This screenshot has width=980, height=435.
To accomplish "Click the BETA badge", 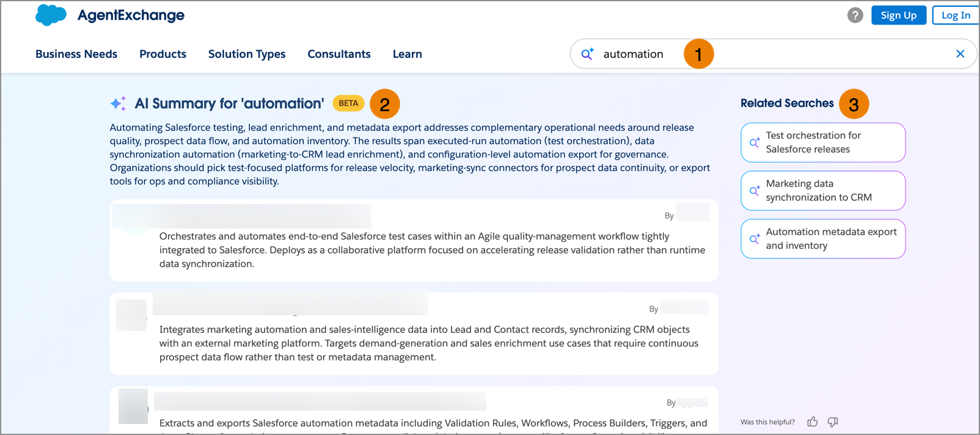I will [348, 103].
